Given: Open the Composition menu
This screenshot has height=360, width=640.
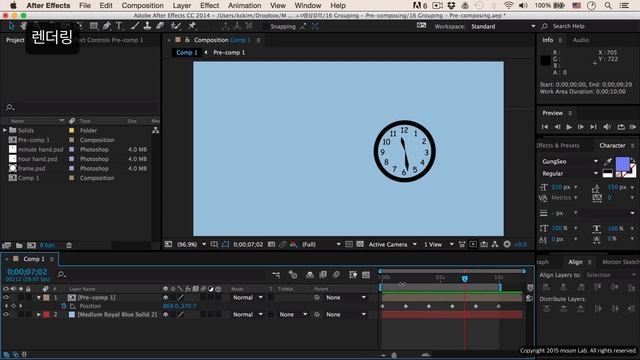Looking at the screenshot, I should coord(142,5).
